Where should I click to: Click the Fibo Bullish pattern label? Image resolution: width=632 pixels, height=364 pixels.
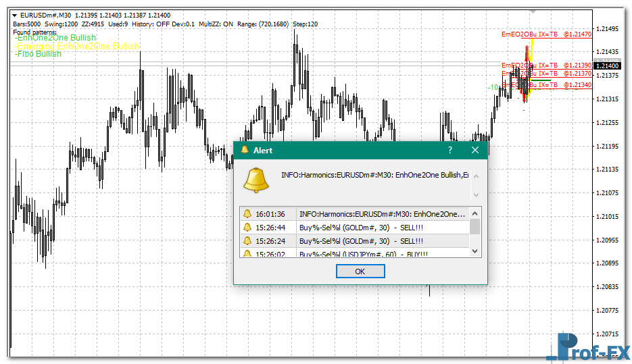39,54
